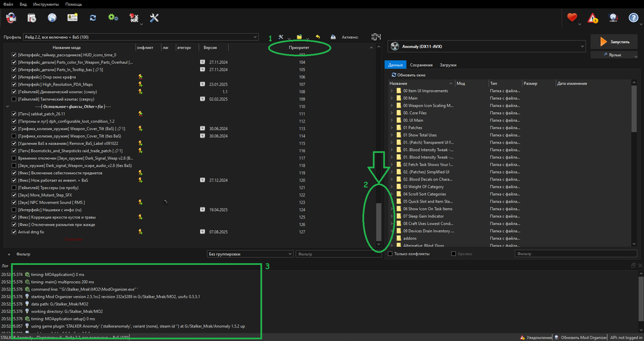The height and width of the screenshot is (341, 644).
Task: Click the globe update icon near help
Action: click(613, 17)
